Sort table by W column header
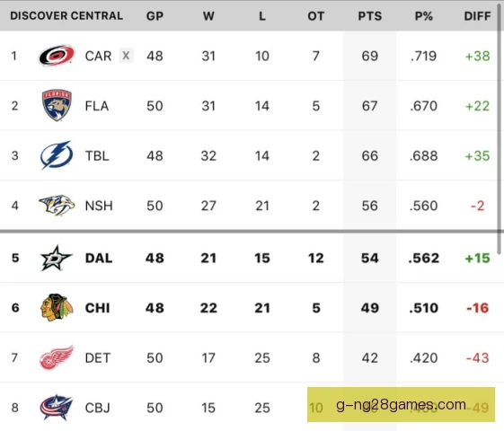Screen dimensions: 504x431 (x=208, y=16)
